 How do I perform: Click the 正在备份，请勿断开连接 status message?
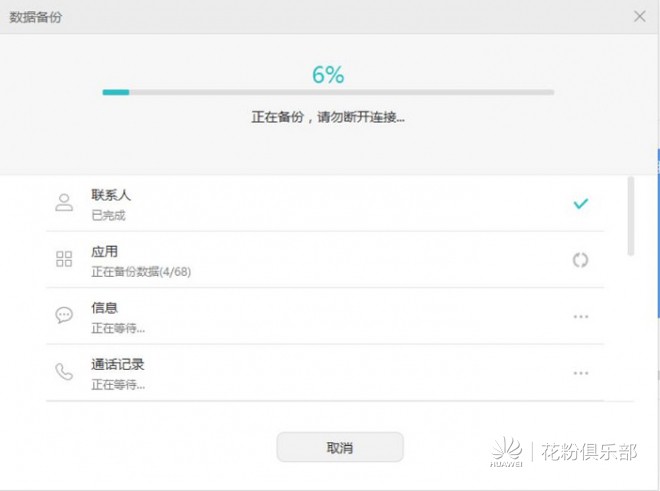tap(328, 117)
